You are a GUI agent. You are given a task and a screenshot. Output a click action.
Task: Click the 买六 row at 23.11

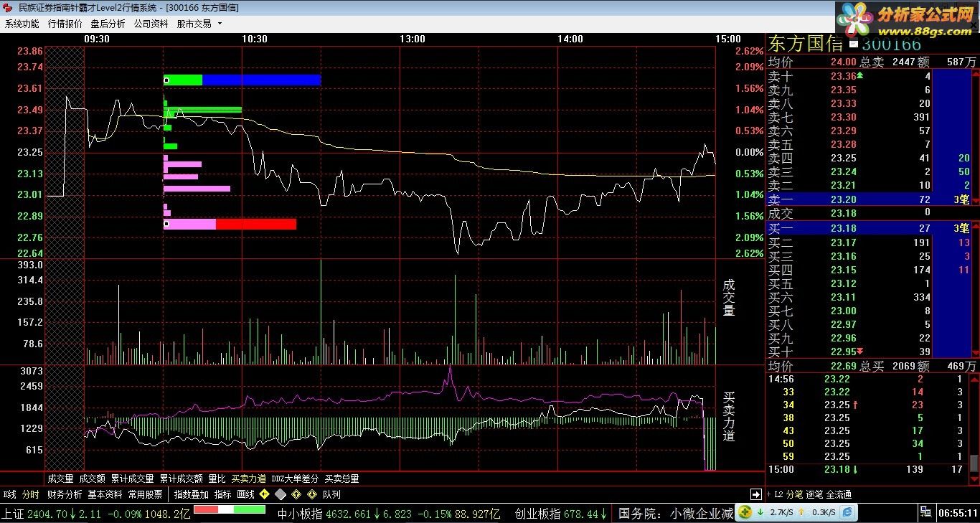(x=849, y=297)
